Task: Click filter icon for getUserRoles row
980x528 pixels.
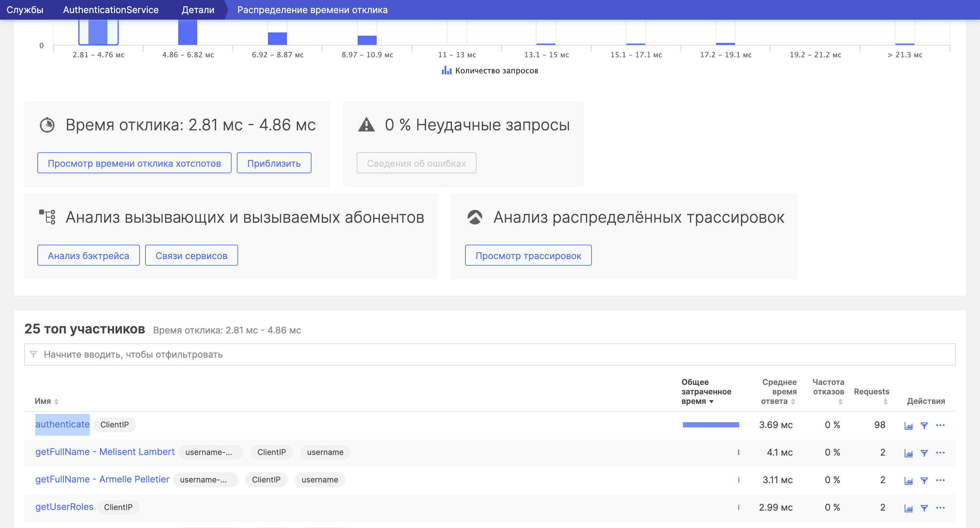Action: [924, 508]
